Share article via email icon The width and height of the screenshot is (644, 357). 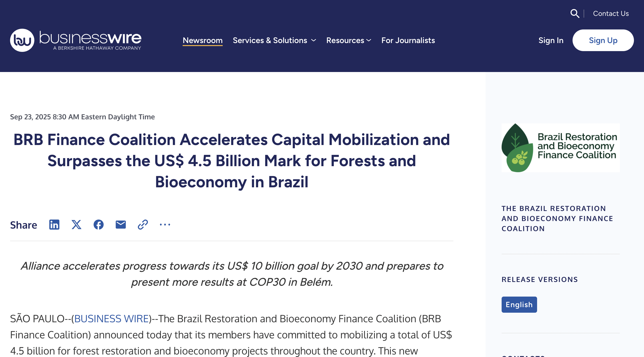click(120, 225)
